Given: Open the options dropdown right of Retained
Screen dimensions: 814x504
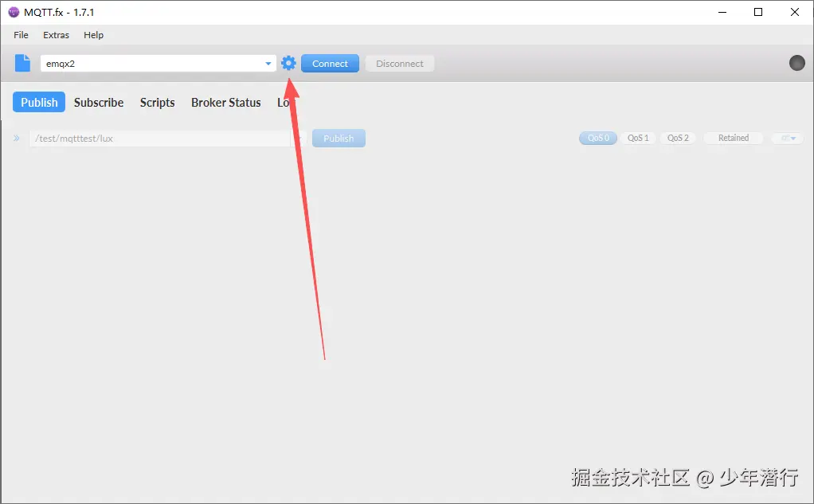Looking at the screenshot, I should coord(788,138).
